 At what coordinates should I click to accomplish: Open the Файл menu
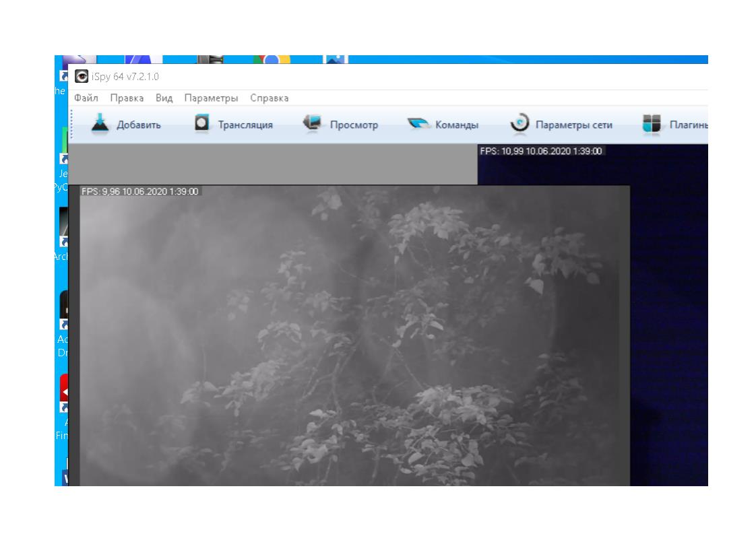click(x=86, y=98)
